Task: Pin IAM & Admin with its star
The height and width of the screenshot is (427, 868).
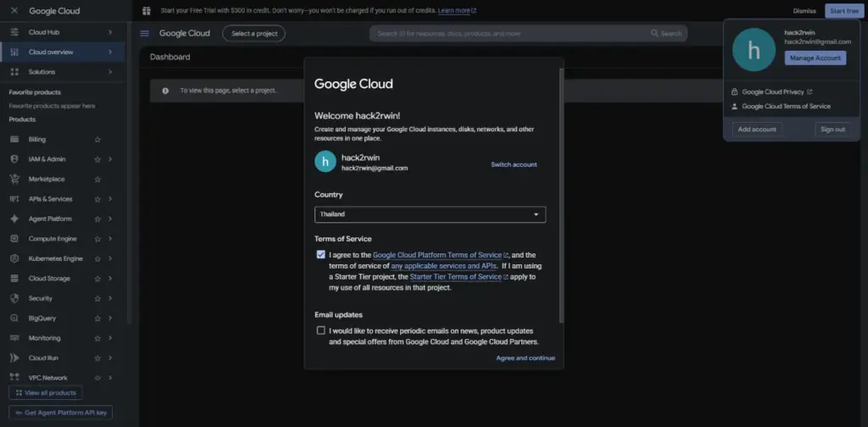Action: coord(97,159)
